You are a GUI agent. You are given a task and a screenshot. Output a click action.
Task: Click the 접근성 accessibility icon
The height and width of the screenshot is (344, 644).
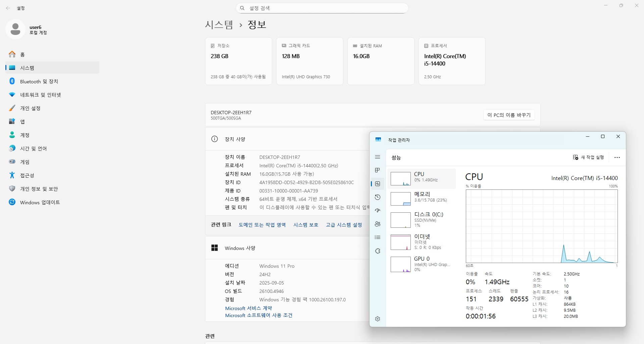[12, 175]
